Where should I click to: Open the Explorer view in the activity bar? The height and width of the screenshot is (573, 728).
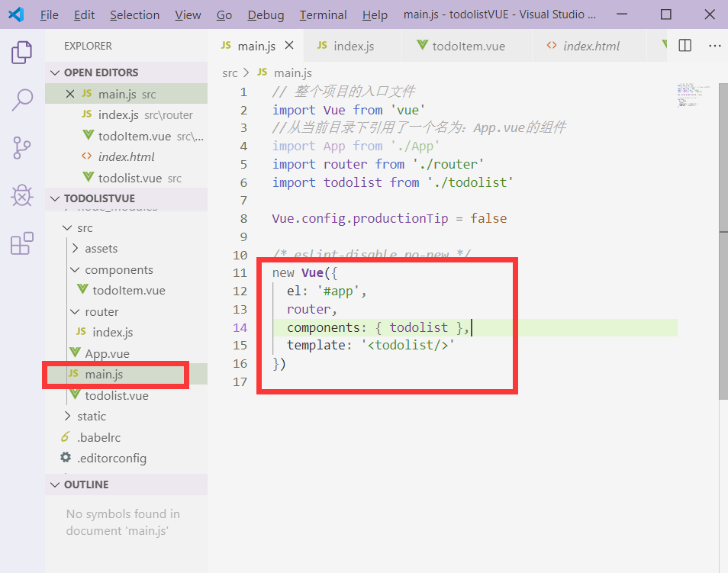pos(21,53)
